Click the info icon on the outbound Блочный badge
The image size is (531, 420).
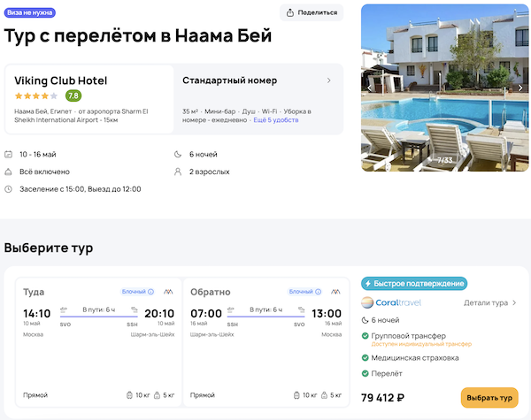tap(150, 291)
